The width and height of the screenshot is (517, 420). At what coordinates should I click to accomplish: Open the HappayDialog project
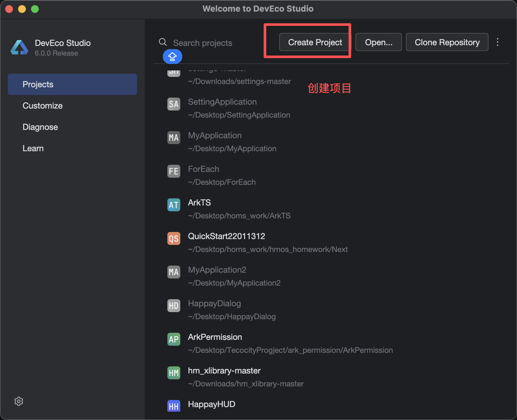215,303
